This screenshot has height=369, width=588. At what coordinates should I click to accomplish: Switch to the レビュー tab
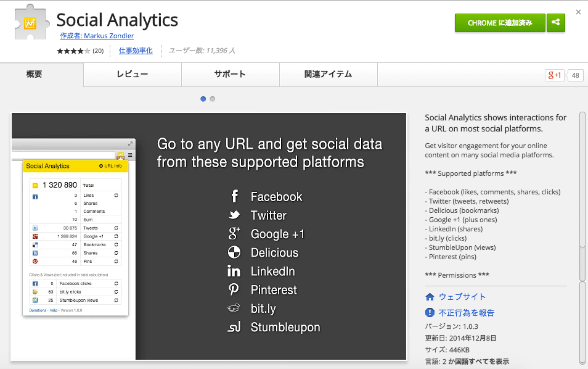point(133,74)
